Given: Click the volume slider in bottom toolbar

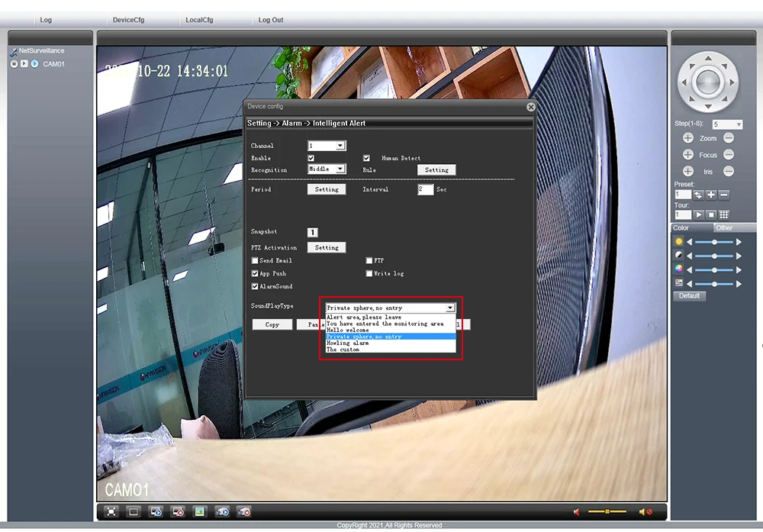Looking at the screenshot, I should 607,511.
